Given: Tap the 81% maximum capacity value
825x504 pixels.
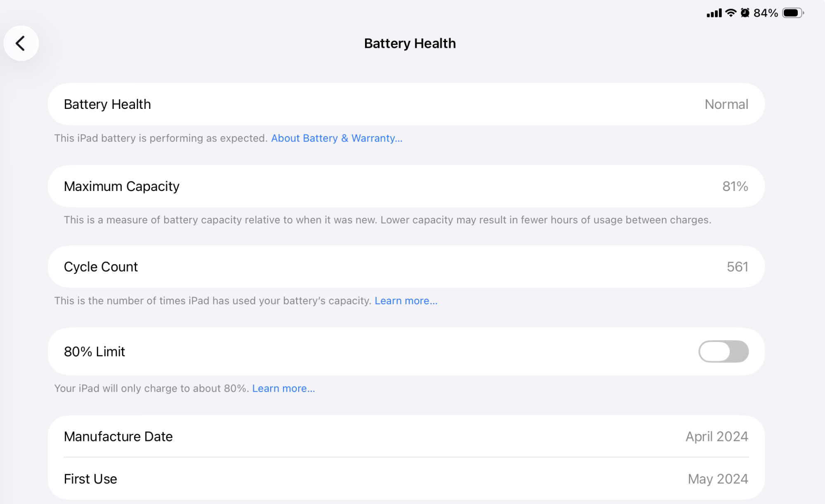Looking at the screenshot, I should [x=735, y=186].
